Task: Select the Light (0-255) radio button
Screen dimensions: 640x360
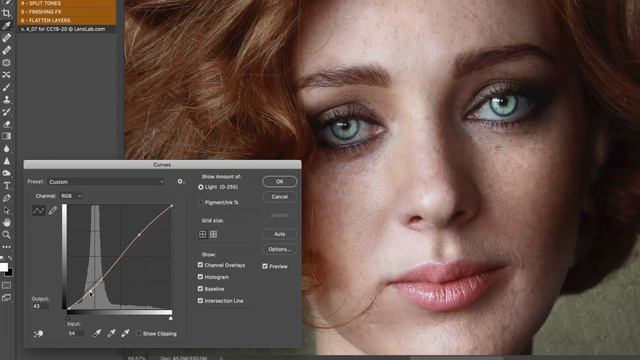Action: pos(201,187)
